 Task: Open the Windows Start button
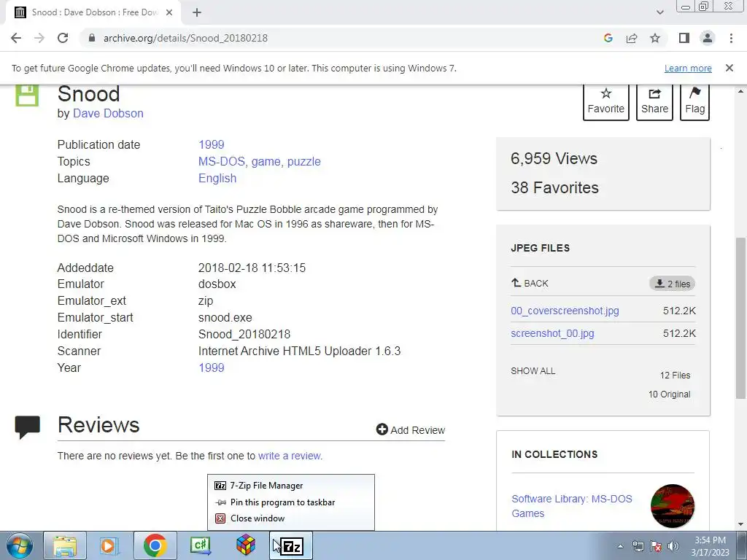(x=20, y=545)
